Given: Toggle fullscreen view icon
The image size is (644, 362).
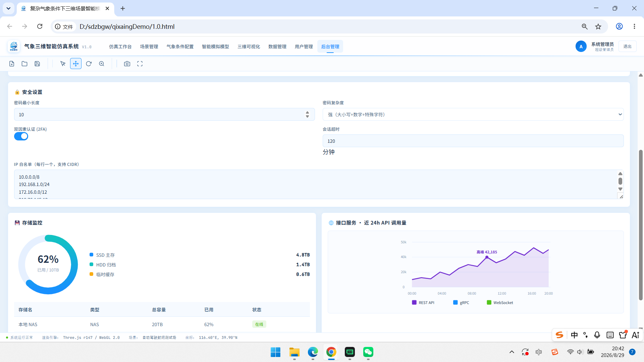Looking at the screenshot, I should 140,64.
